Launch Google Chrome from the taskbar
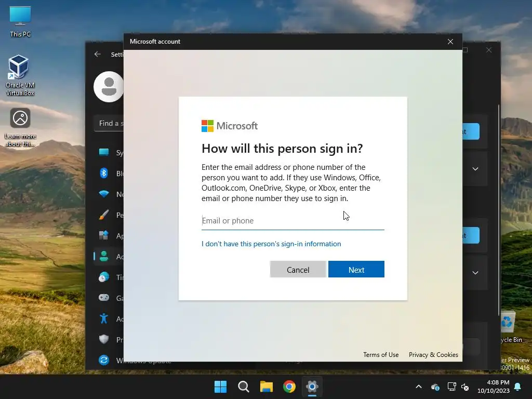This screenshot has height=399, width=532. pyautogui.click(x=289, y=387)
